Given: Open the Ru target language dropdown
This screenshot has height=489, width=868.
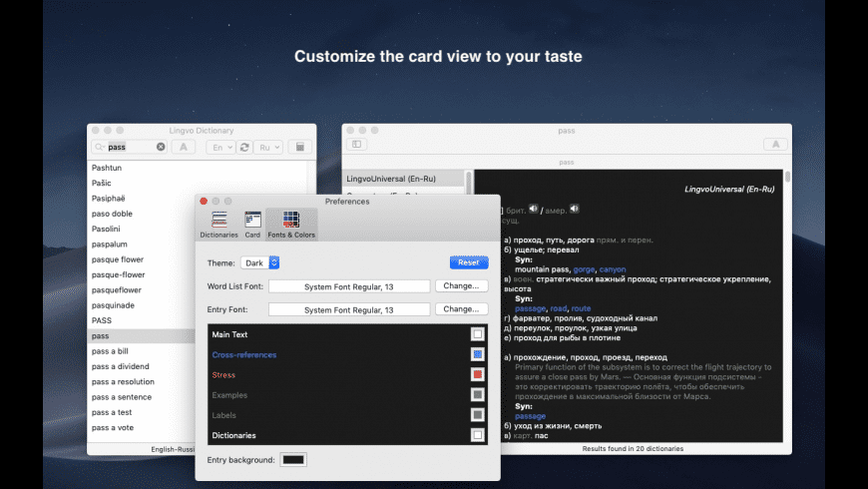Looking at the screenshot, I should pyautogui.click(x=268, y=147).
